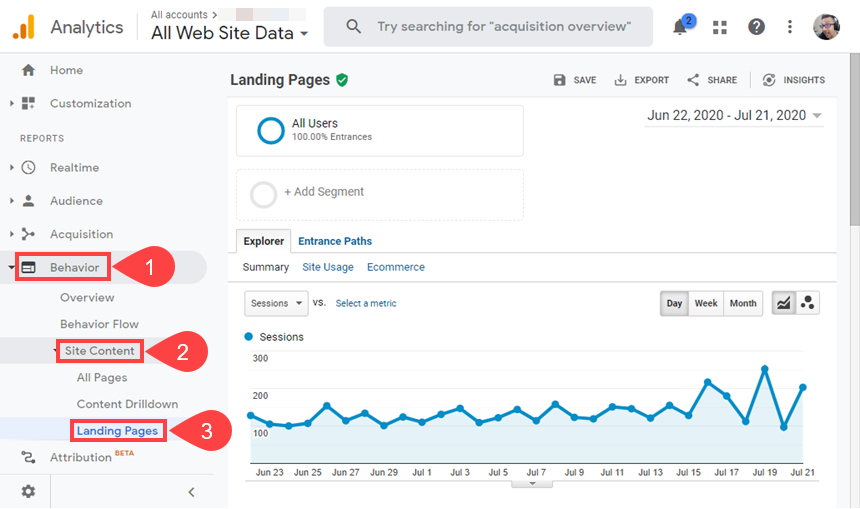Open the Sessions metric dropdown

[276, 303]
